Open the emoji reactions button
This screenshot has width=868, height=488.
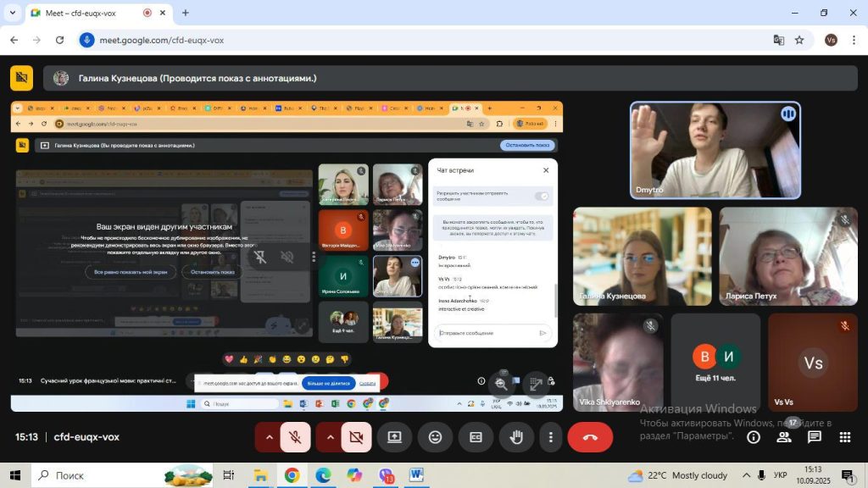point(435,437)
